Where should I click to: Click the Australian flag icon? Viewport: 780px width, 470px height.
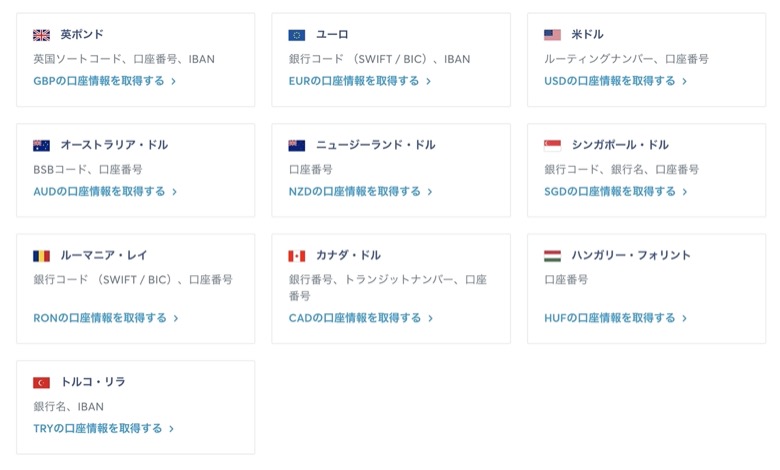[41, 145]
